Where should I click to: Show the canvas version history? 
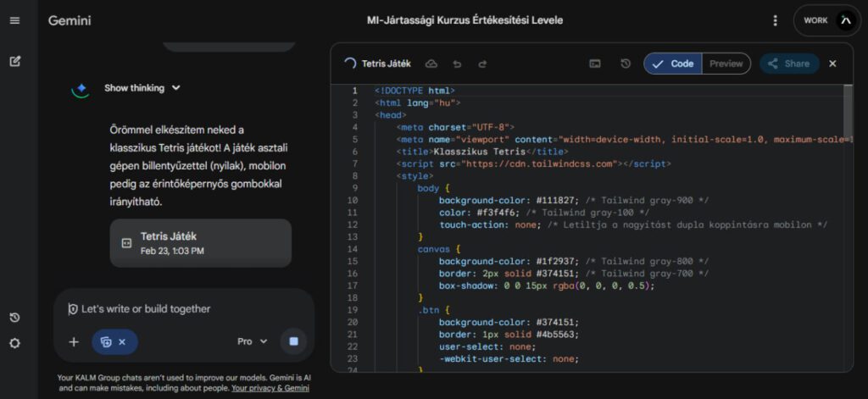pos(626,64)
